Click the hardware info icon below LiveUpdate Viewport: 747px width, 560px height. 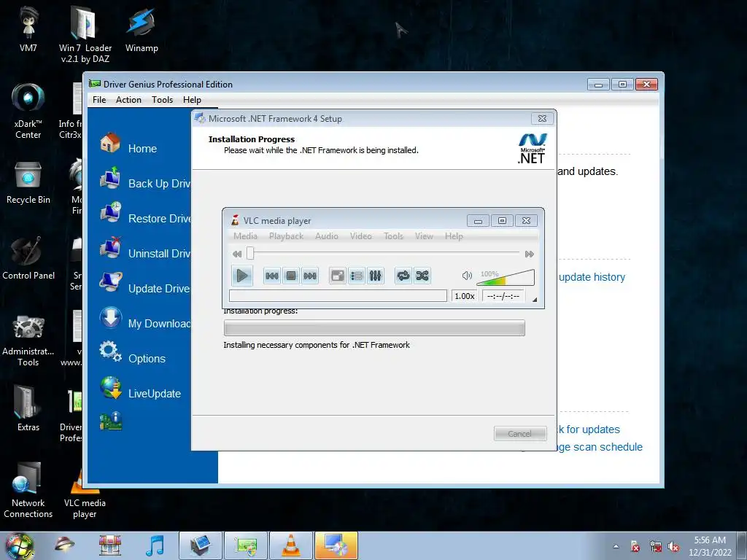click(111, 421)
